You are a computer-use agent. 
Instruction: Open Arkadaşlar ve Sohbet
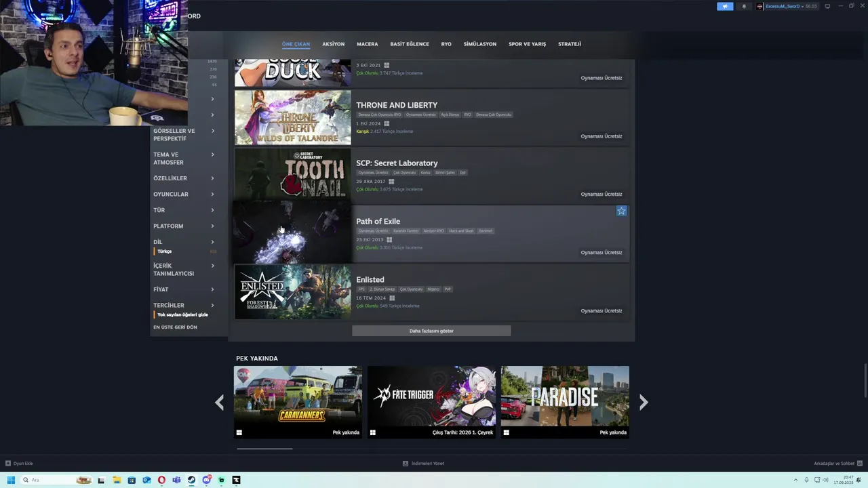coord(837,464)
